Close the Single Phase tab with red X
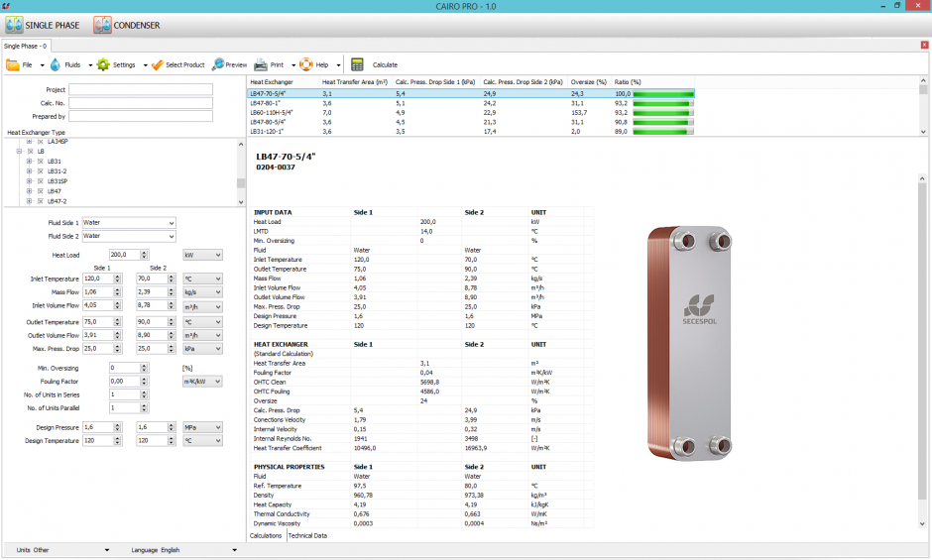The width and height of the screenshot is (932, 560). 924,46
